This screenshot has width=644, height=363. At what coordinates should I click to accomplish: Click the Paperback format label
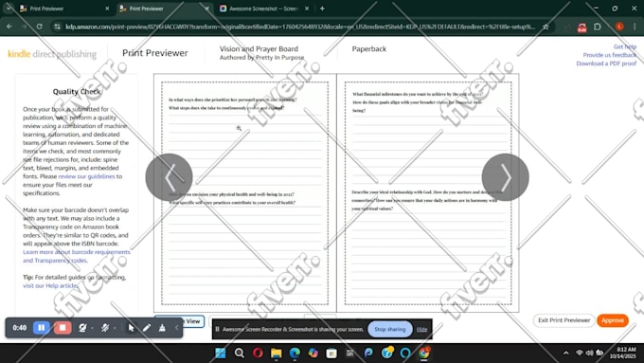(368, 48)
